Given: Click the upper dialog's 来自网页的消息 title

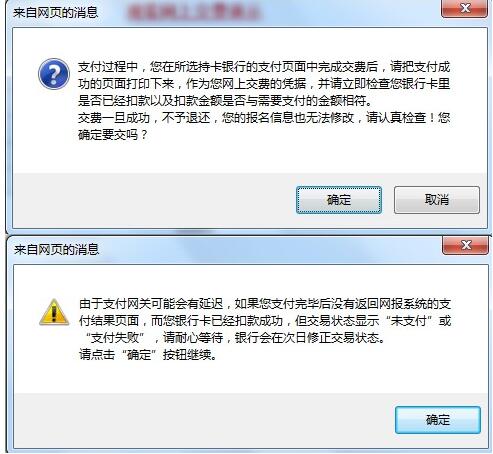Looking at the screenshot, I should coord(56,13).
